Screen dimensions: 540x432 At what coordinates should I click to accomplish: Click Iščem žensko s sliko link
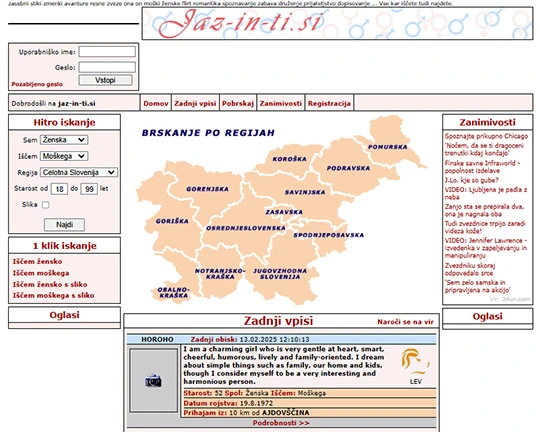(x=50, y=284)
